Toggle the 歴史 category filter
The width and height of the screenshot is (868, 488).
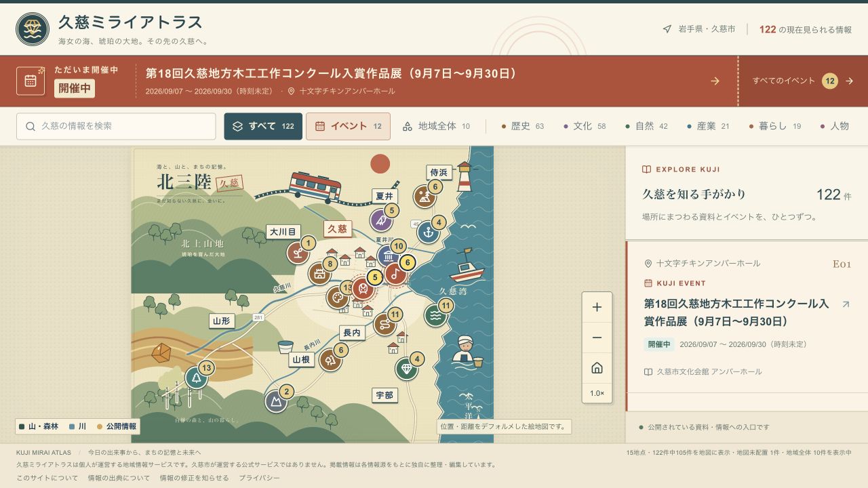(x=522, y=126)
